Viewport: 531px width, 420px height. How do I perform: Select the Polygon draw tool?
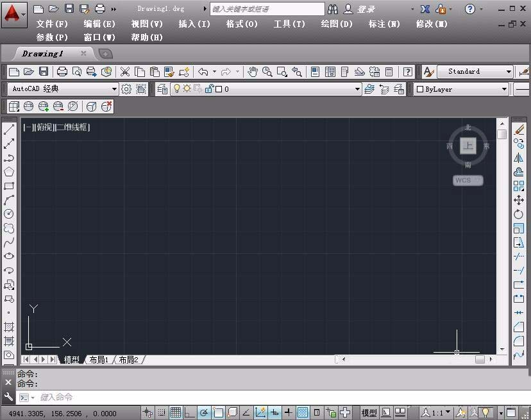(x=9, y=172)
